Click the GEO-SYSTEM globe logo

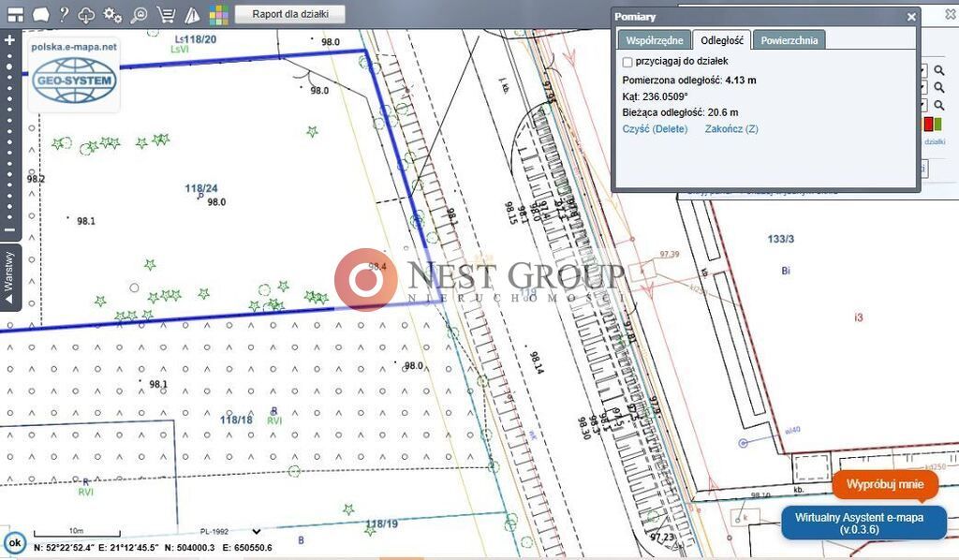[x=74, y=81]
